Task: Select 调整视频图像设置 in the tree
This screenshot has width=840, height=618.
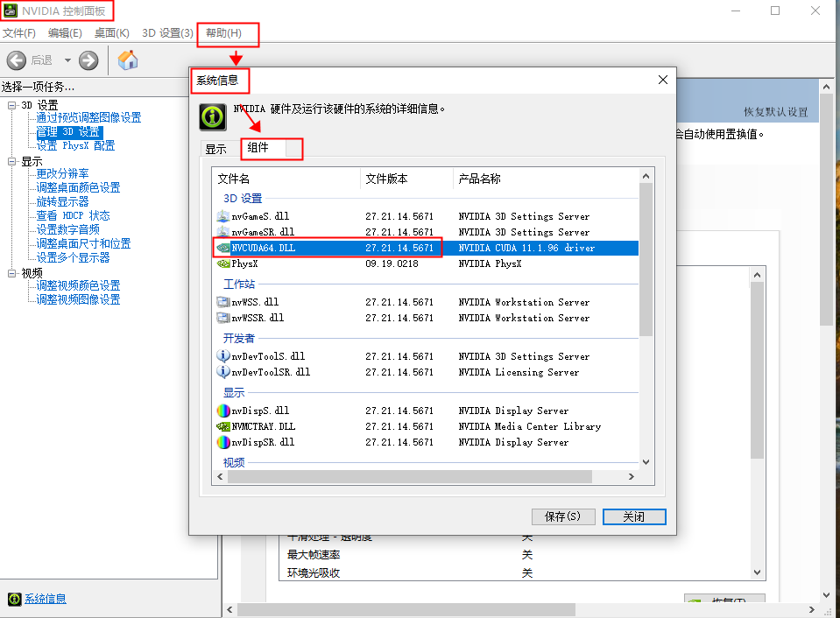Action: click(78, 299)
